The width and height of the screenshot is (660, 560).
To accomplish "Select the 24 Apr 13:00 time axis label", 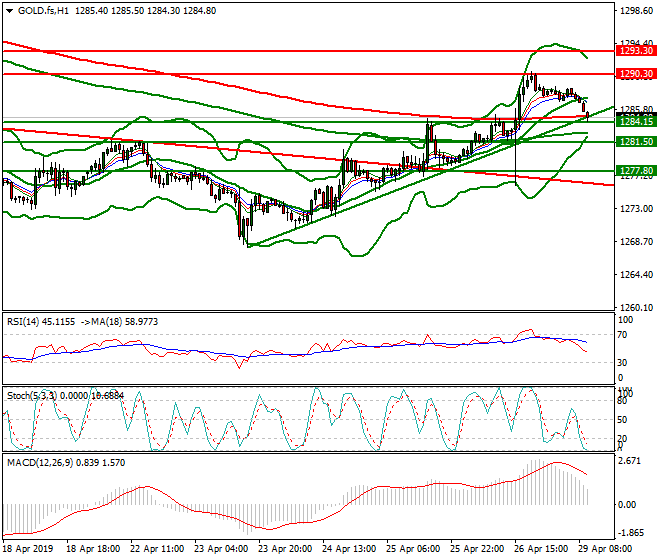I will (x=349, y=549).
